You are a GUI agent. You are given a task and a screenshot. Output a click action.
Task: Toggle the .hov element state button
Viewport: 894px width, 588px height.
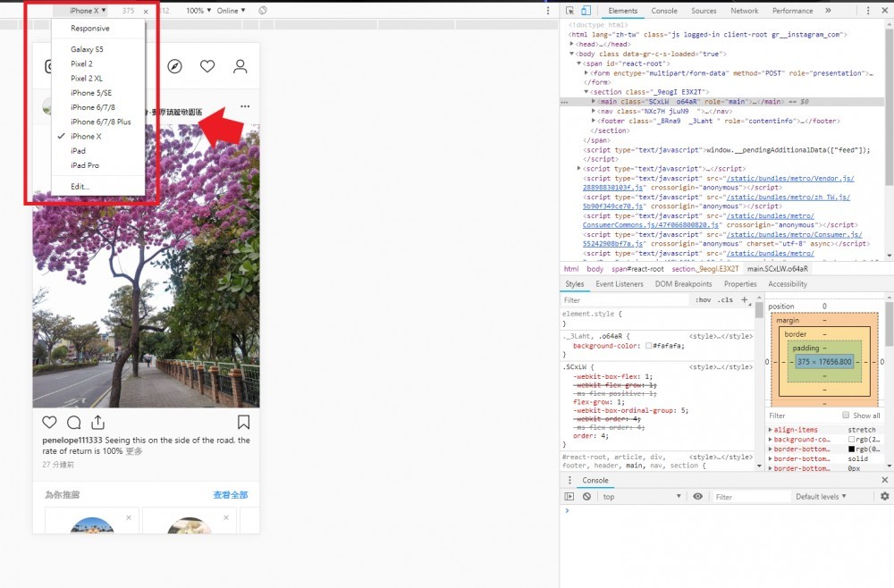[x=703, y=299]
